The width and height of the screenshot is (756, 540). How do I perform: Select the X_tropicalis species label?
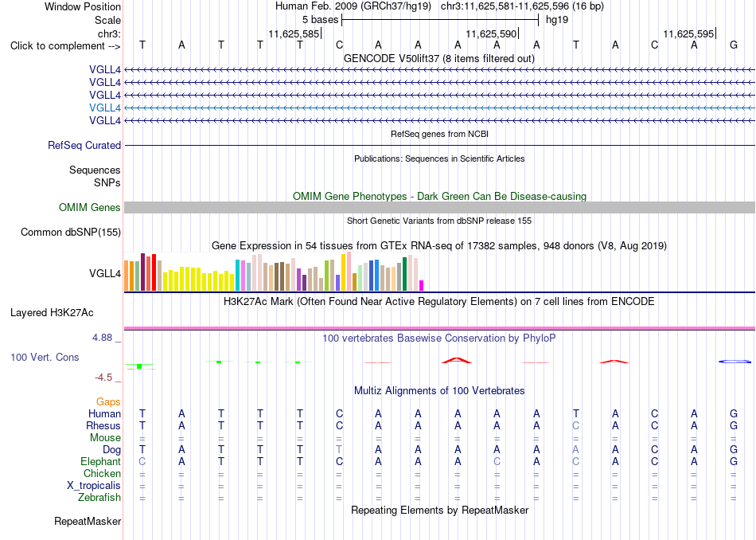point(94,486)
